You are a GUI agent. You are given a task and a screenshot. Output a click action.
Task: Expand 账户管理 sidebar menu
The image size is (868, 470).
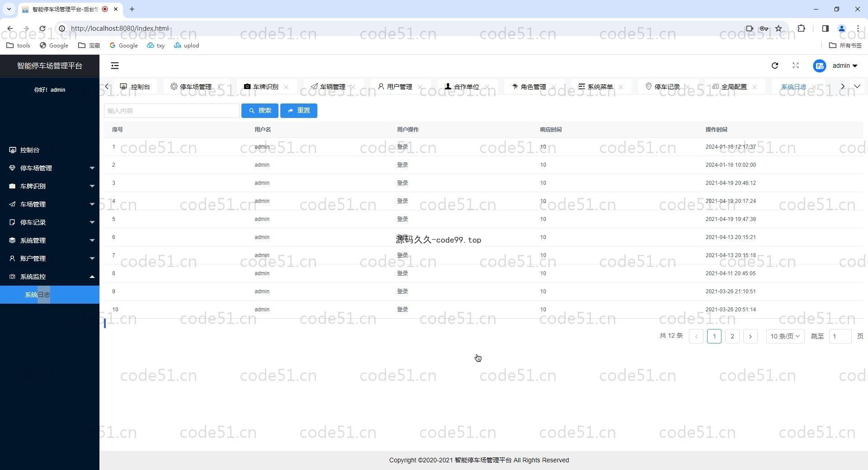pos(50,258)
